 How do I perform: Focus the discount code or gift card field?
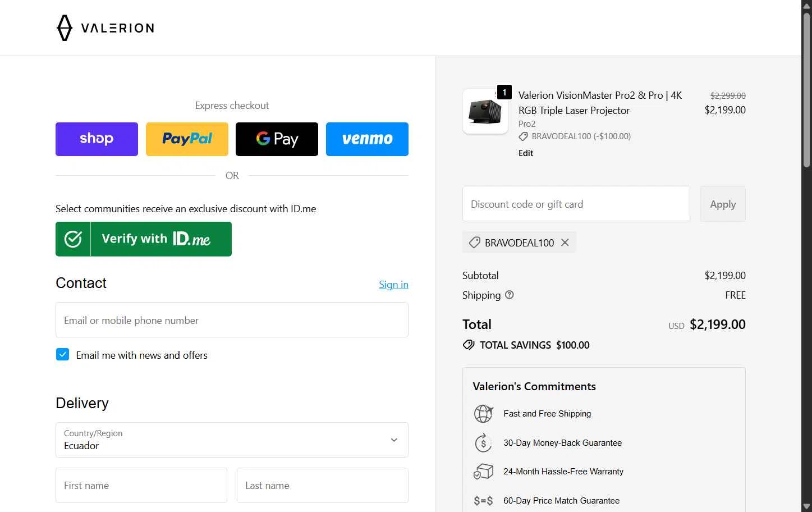576,204
